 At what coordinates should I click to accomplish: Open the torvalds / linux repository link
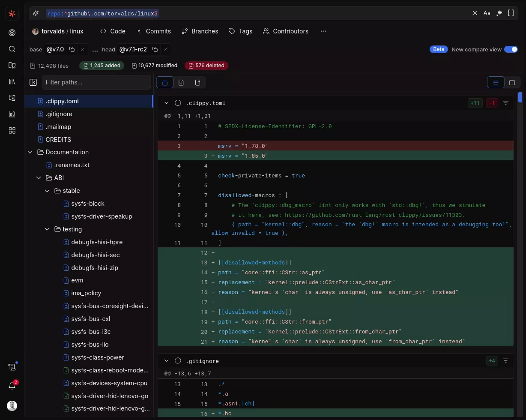58,31
